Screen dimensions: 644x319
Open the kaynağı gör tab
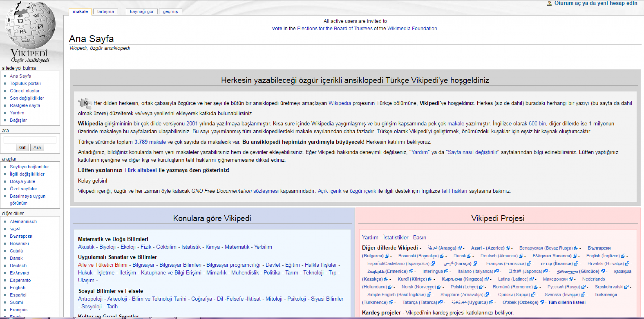click(x=141, y=12)
